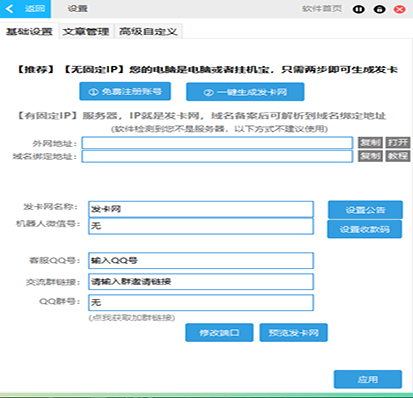This screenshot has height=398, width=413.
Task: Click the (点我获取加群链接) link
Action: [x=132, y=318]
